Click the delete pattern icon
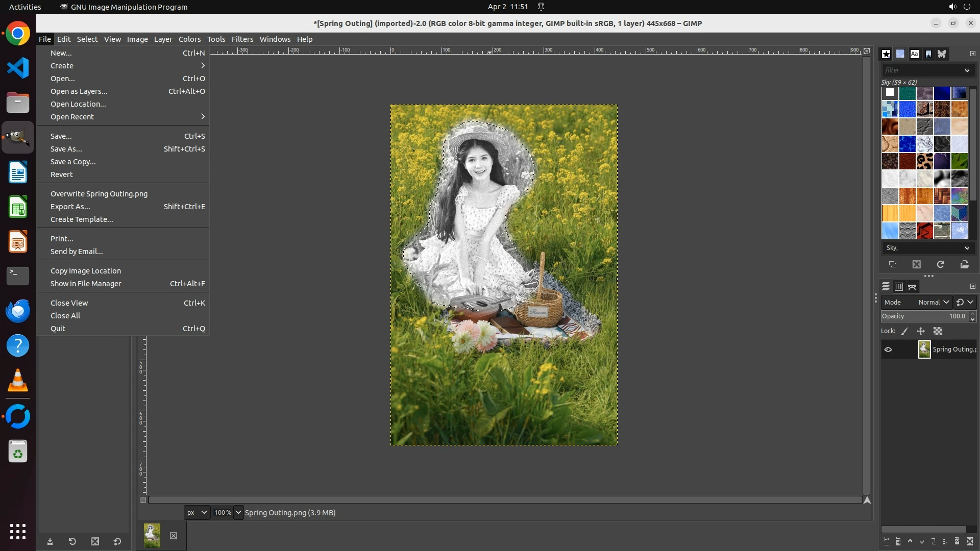The height and width of the screenshot is (551, 980). click(x=917, y=264)
